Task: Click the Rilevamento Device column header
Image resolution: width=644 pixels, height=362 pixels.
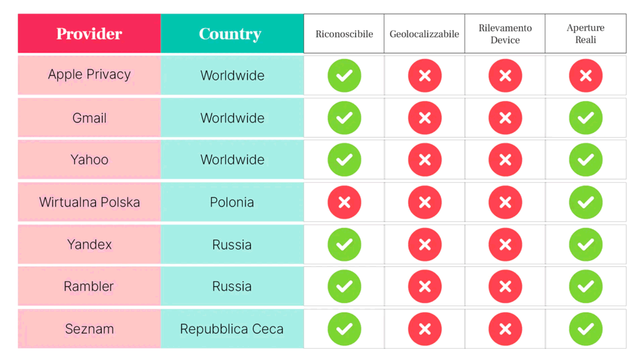Action: point(505,34)
